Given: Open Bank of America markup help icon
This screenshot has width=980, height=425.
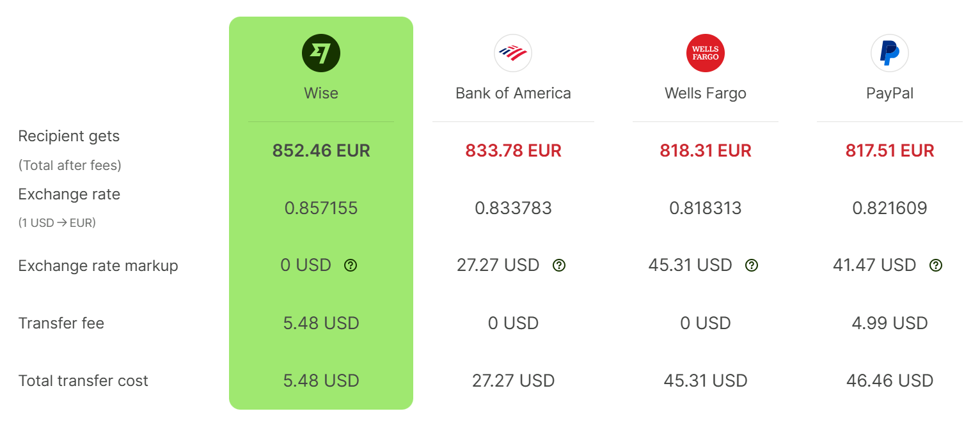Looking at the screenshot, I should click(x=559, y=265).
